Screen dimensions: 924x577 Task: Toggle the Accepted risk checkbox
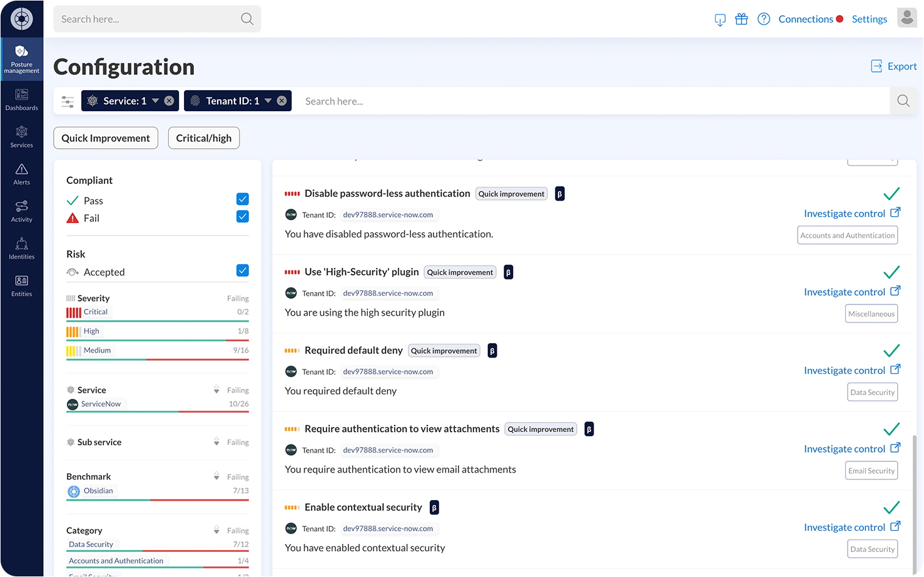pos(243,271)
